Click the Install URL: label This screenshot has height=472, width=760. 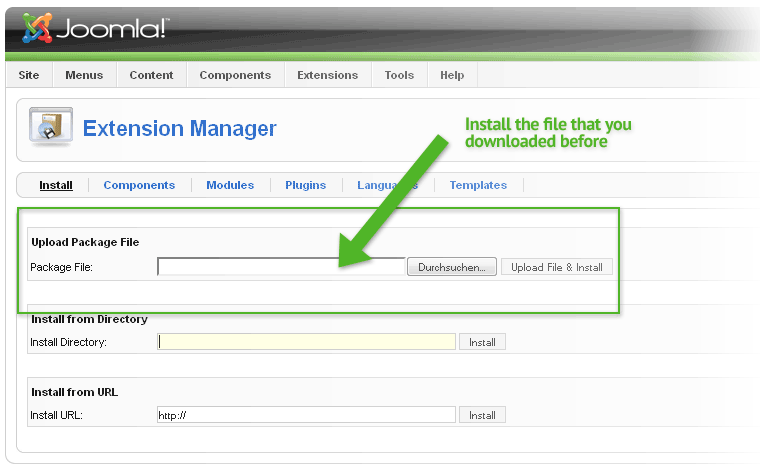[56, 415]
